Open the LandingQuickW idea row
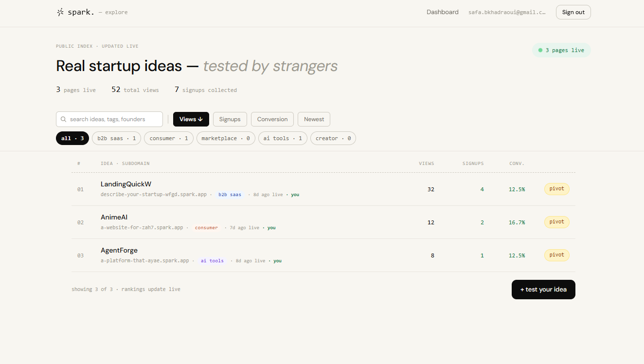 point(126,184)
